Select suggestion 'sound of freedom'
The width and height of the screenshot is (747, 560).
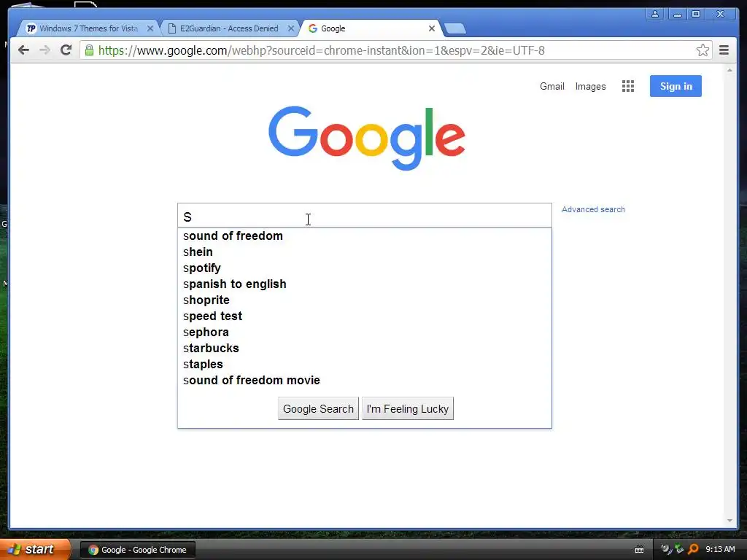(x=365, y=236)
